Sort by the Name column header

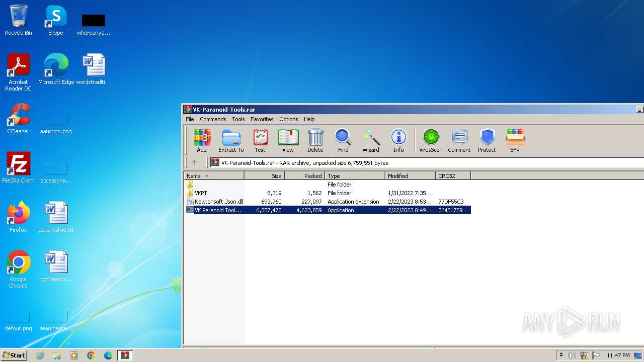click(x=214, y=175)
